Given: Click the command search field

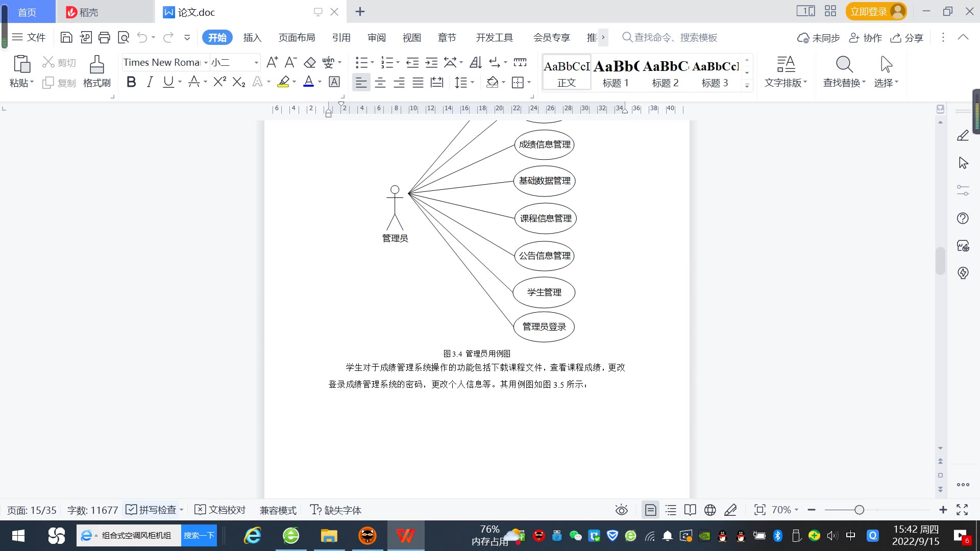Looking at the screenshot, I should 670,37.
